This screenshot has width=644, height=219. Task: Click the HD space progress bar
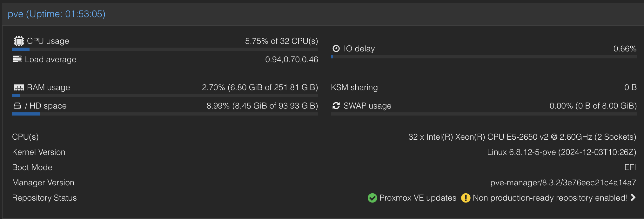(165, 114)
